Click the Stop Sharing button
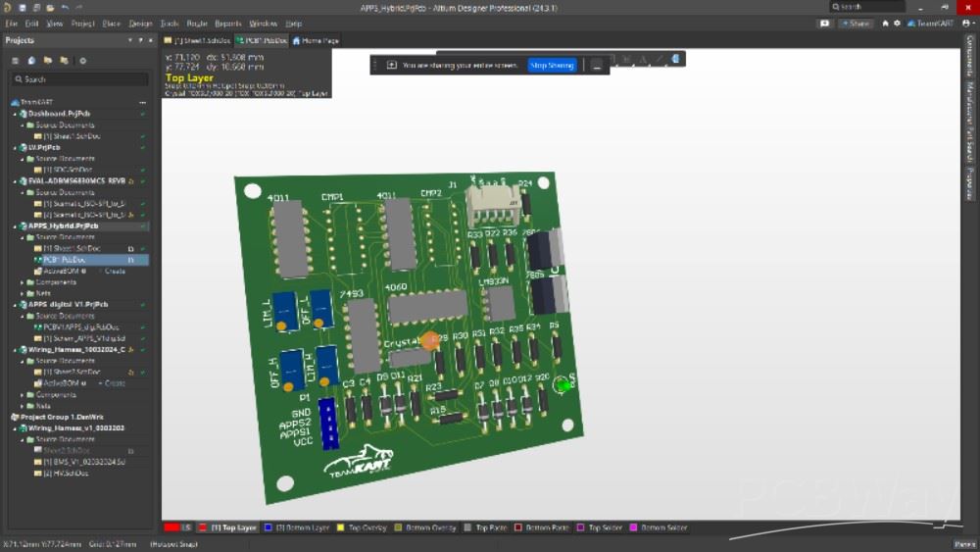Image resolution: width=980 pixels, height=552 pixels. point(552,65)
